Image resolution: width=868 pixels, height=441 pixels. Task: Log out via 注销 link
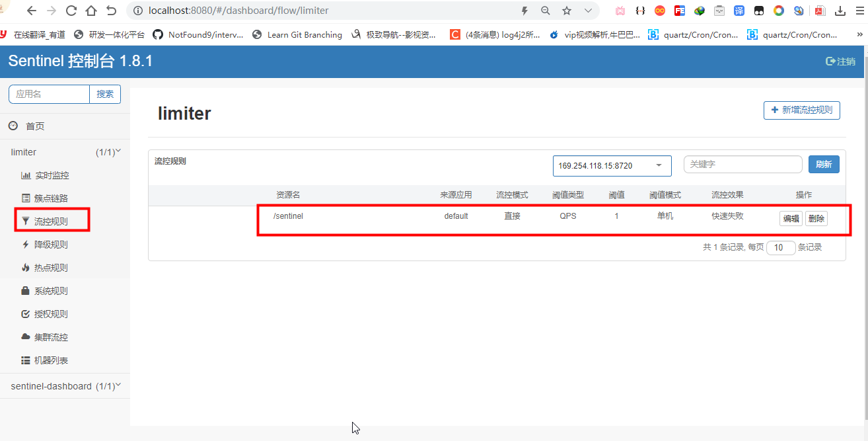coord(840,61)
